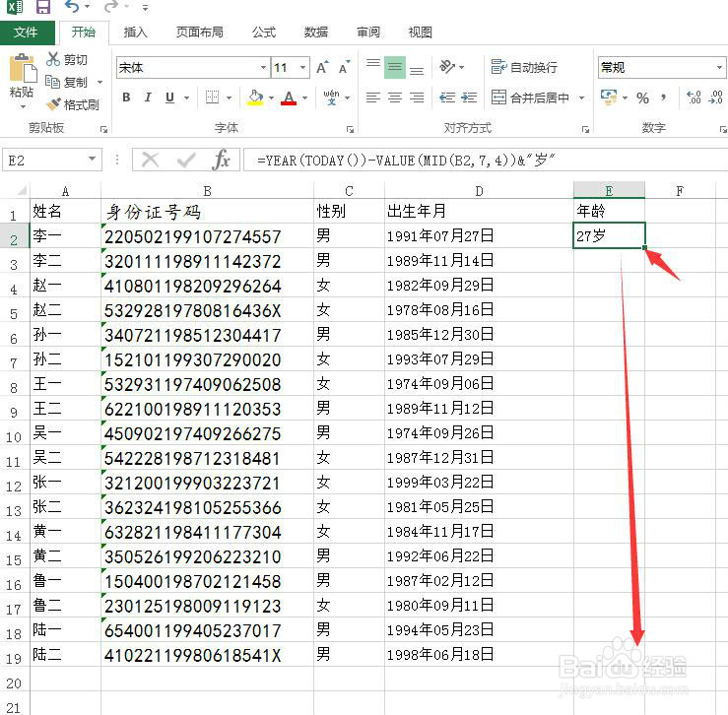Open the 文件 File tab

pyautogui.click(x=26, y=32)
